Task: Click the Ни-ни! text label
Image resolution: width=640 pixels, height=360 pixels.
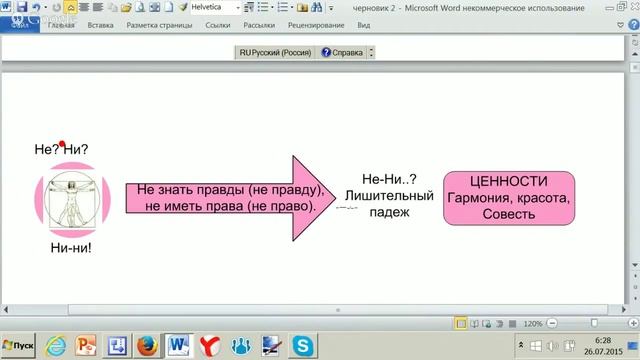Action: (x=71, y=248)
